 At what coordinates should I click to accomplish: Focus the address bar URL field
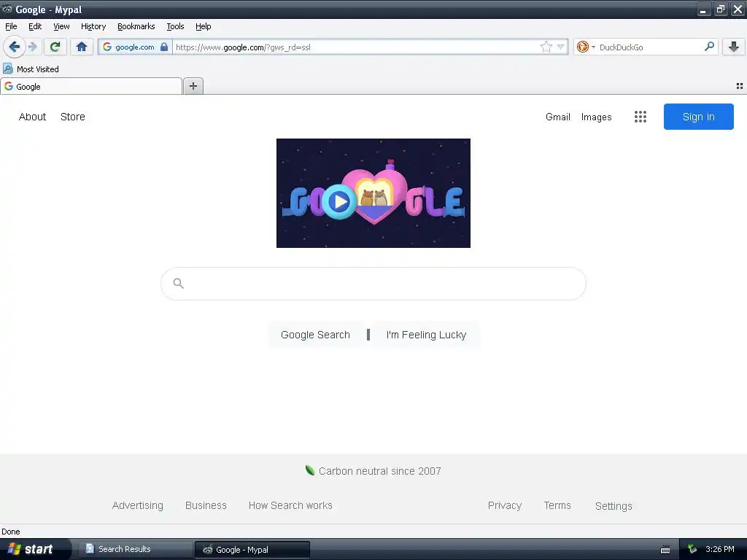pyautogui.click(x=355, y=47)
